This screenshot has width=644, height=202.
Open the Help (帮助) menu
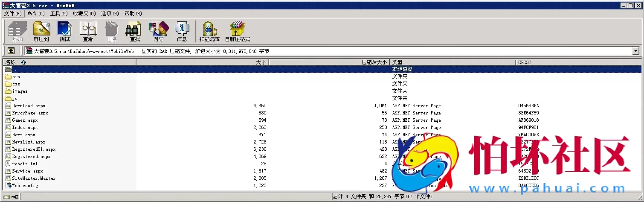[x=133, y=14]
